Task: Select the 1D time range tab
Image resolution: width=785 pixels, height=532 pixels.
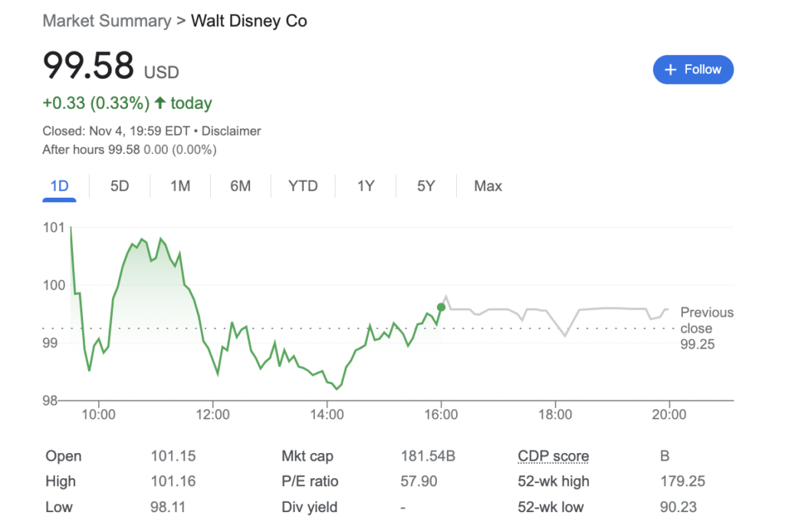Action: click(59, 186)
